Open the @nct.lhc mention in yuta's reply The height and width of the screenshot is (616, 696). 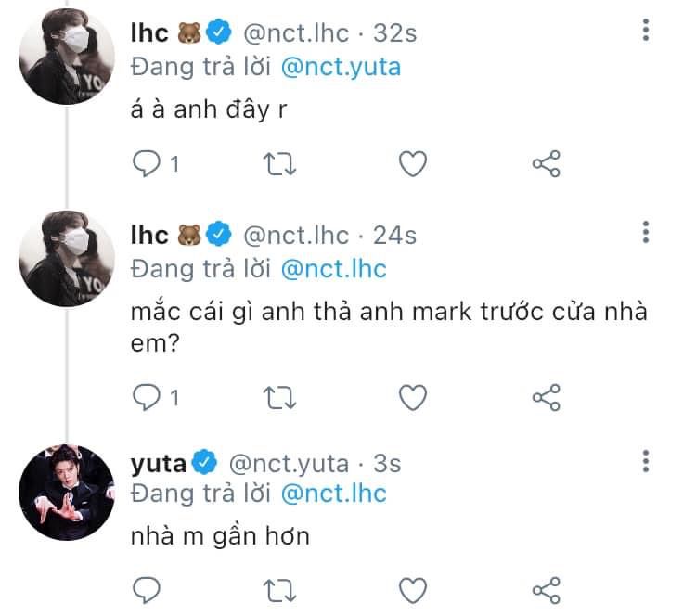click(x=334, y=494)
